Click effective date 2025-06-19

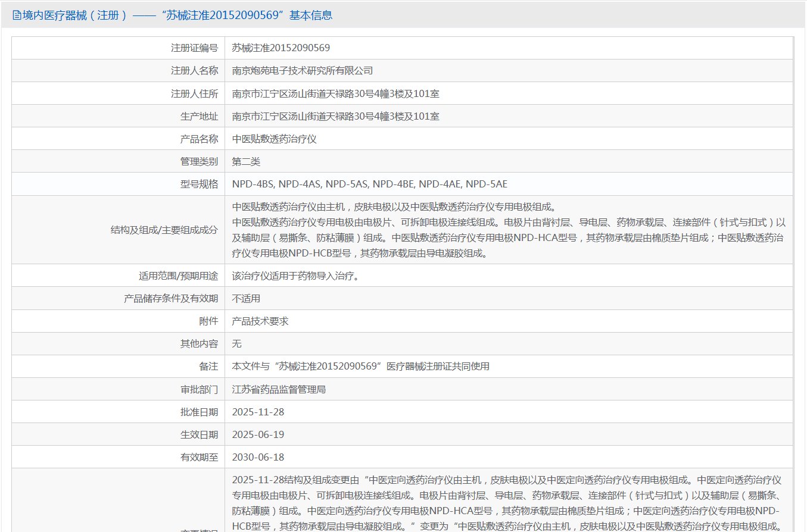click(258, 434)
